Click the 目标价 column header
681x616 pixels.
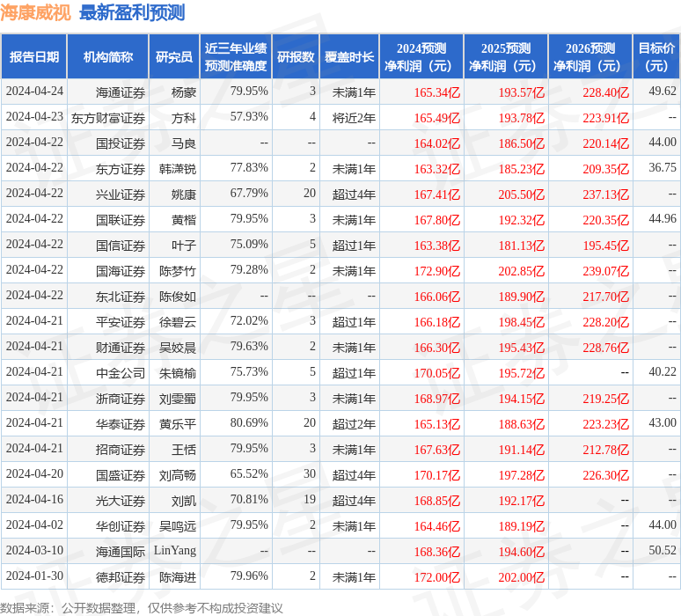[656, 57]
